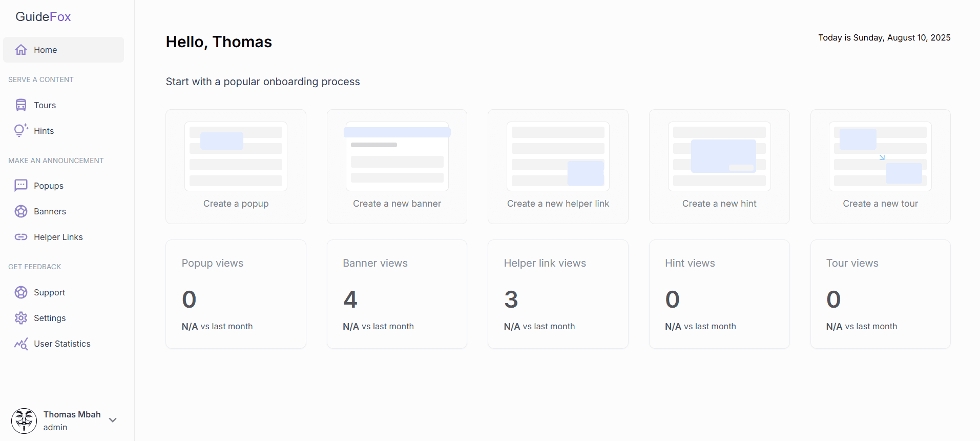980x441 pixels.
Task: Open the Popups section
Action: tap(64, 186)
